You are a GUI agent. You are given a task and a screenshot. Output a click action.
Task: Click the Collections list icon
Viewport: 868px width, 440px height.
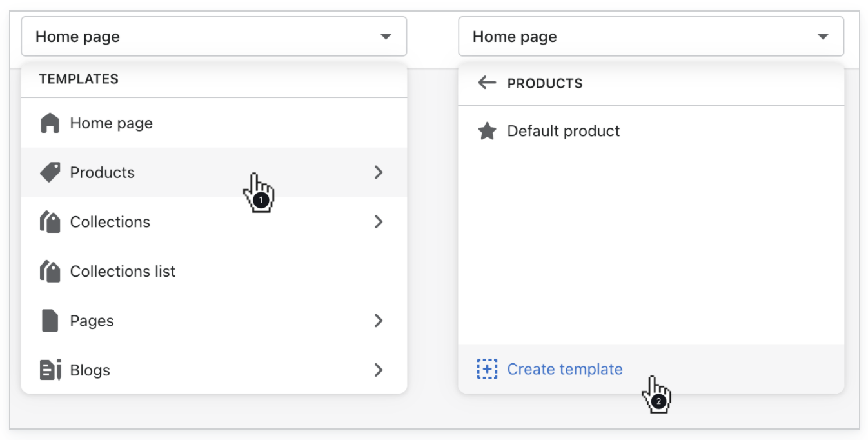click(50, 271)
